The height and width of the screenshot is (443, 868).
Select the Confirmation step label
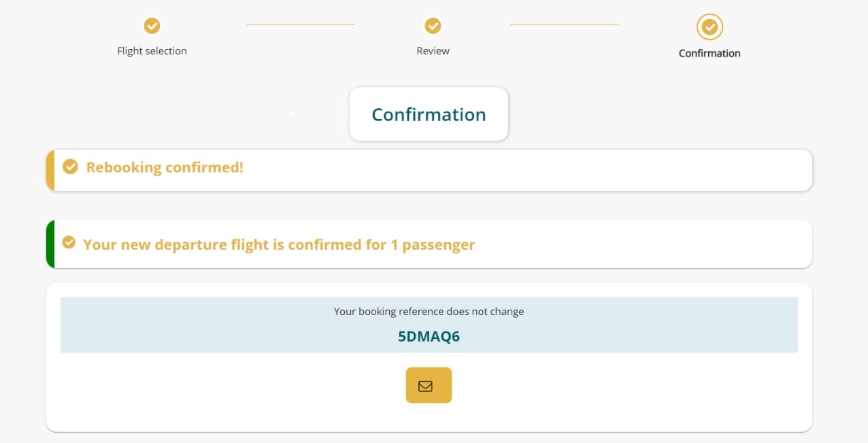point(710,53)
